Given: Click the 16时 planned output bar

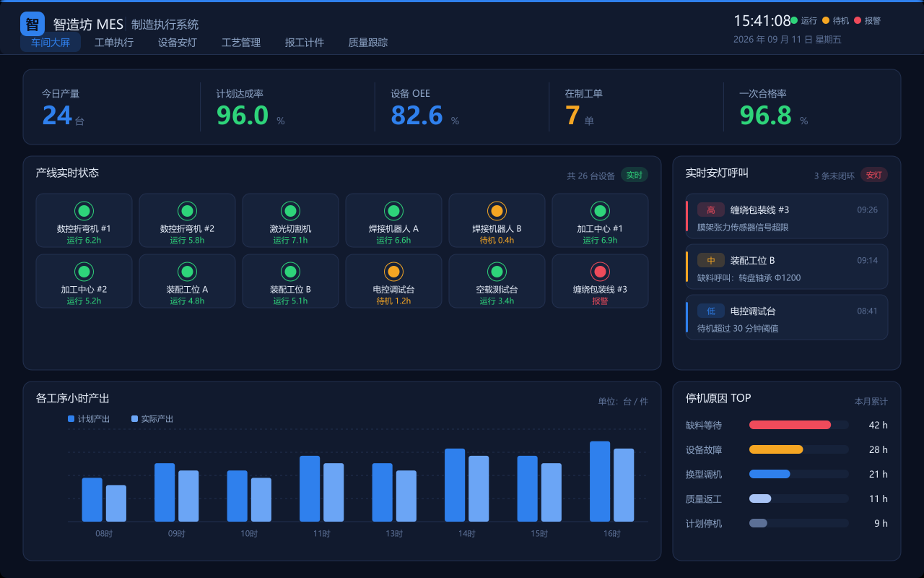Looking at the screenshot, I should (x=600, y=481).
